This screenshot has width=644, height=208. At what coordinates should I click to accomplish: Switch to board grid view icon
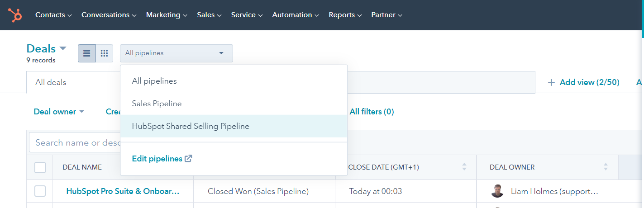click(104, 53)
